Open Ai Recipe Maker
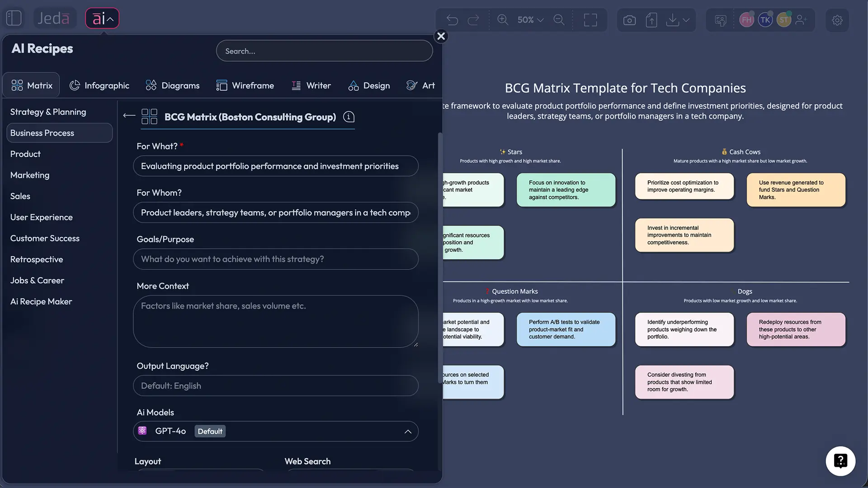Viewport: 868px width, 488px height. 41,301
